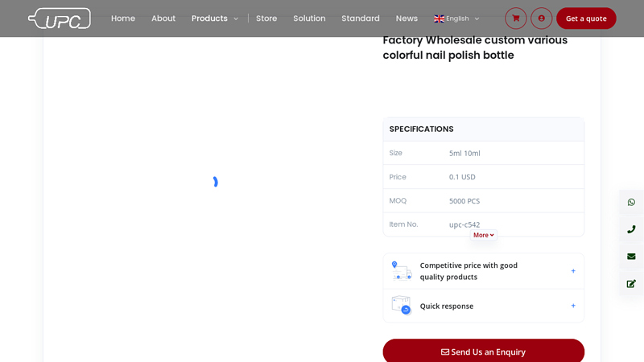Screen dimensions: 644x362
Task: Navigate to the Store page
Action: click(266, 19)
